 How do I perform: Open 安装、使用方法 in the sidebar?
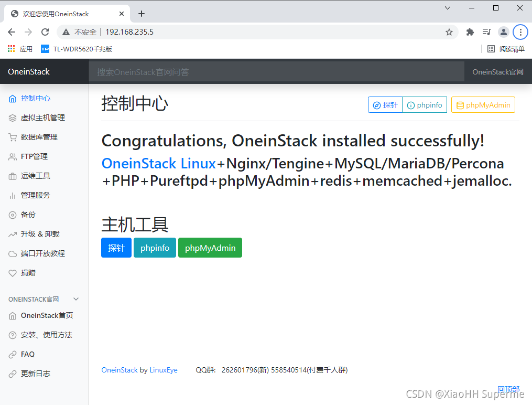pos(47,335)
